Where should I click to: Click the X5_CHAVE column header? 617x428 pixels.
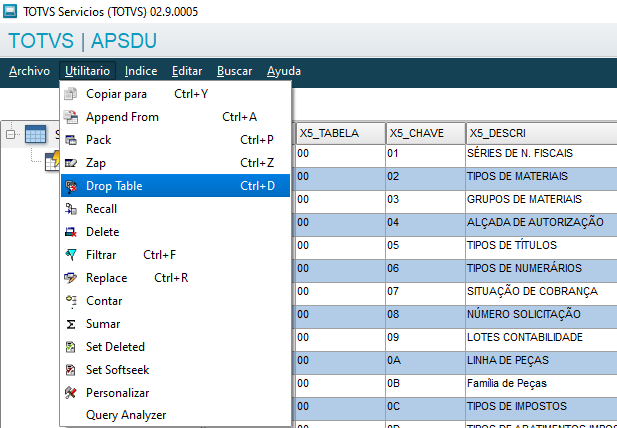click(425, 133)
